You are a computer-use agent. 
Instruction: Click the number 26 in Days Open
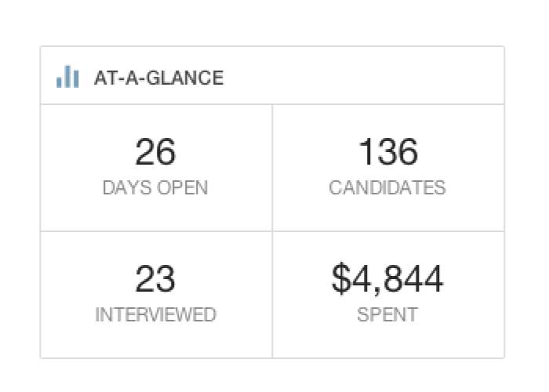[155, 152]
